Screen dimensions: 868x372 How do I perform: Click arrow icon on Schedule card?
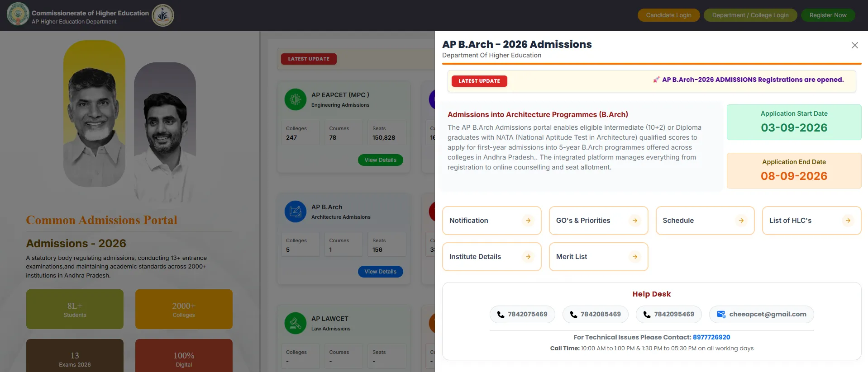click(x=741, y=221)
